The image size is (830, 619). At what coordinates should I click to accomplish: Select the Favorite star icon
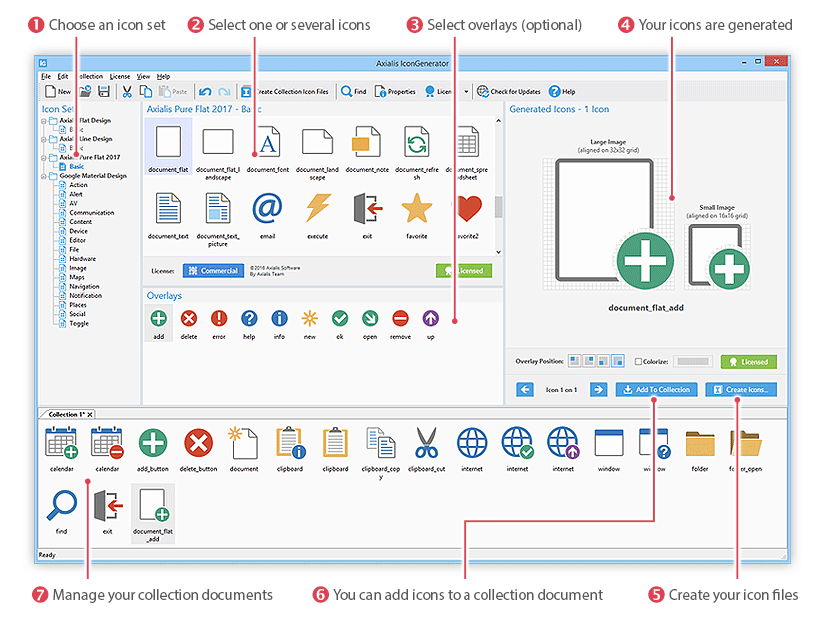coord(418,208)
